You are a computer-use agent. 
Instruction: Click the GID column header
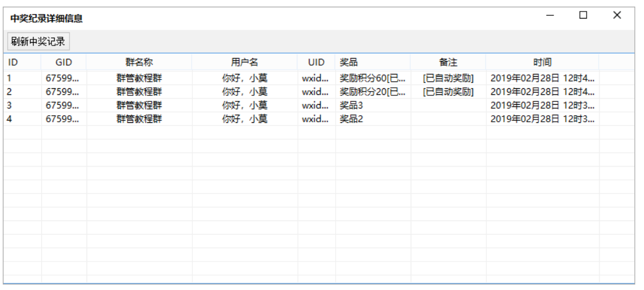click(64, 62)
